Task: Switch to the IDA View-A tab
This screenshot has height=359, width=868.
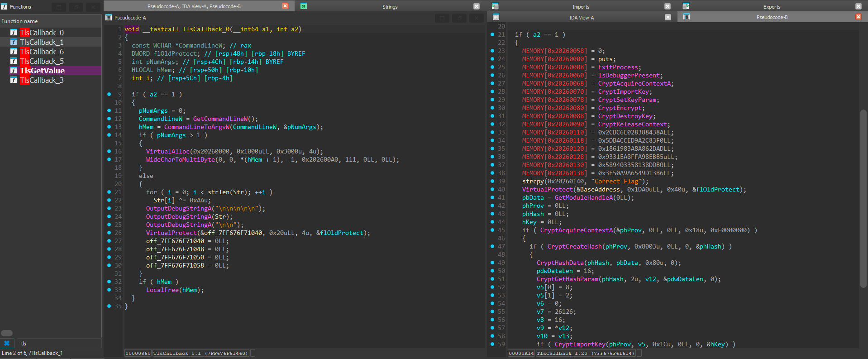Action: click(582, 17)
